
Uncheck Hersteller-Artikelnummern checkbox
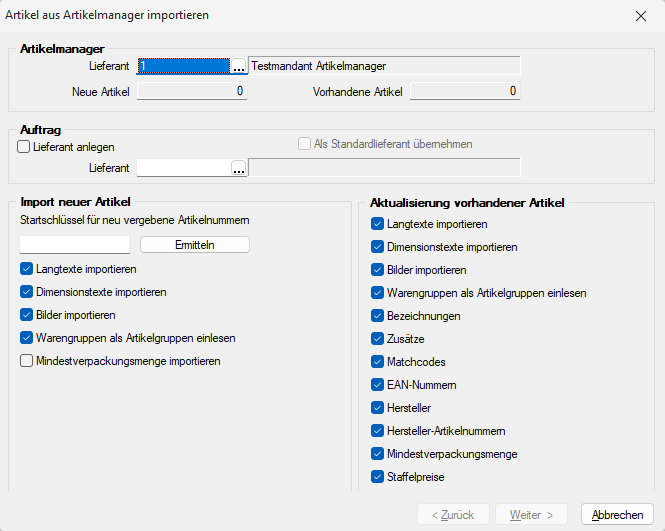click(377, 431)
